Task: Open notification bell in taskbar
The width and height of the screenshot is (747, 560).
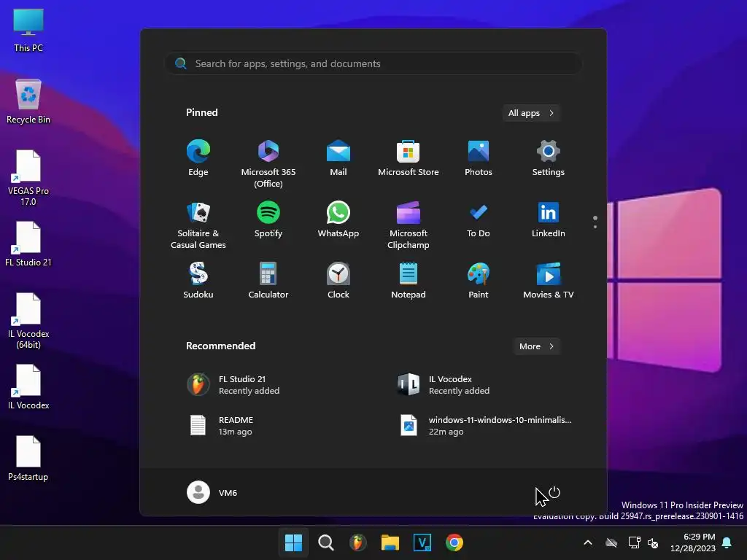Action: coord(727,542)
